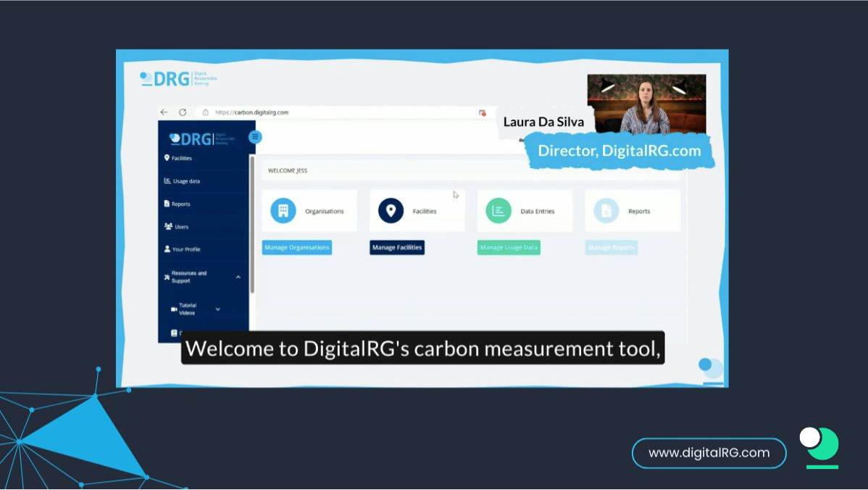868x490 pixels.
Task: Open Facilities in the sidebar menu
Action: (x=181, y=158)
